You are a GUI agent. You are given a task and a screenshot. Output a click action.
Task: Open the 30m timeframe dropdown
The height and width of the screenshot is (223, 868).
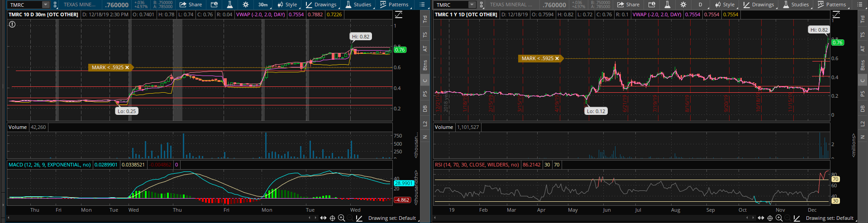[263, 5]
